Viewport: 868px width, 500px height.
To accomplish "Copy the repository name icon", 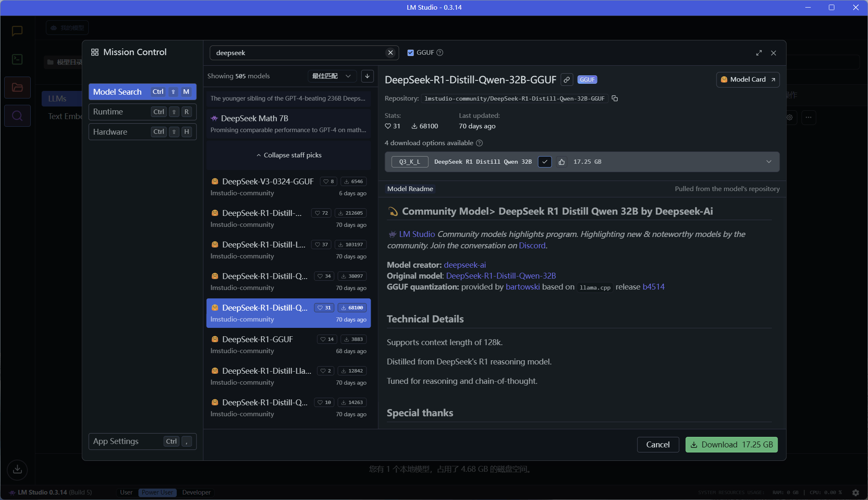I will click(x=615, y=98).
